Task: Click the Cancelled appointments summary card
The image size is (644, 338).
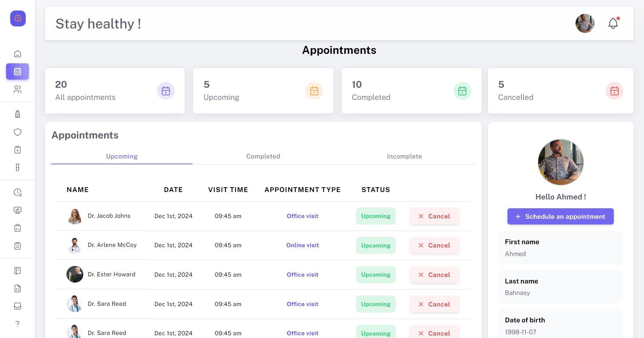Action: coord(560,91)
